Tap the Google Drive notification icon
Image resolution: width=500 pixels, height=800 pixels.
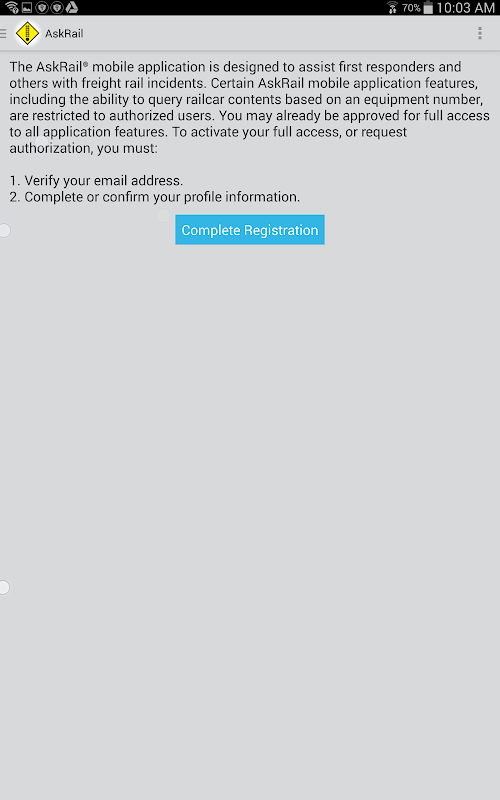click(71, 8)
